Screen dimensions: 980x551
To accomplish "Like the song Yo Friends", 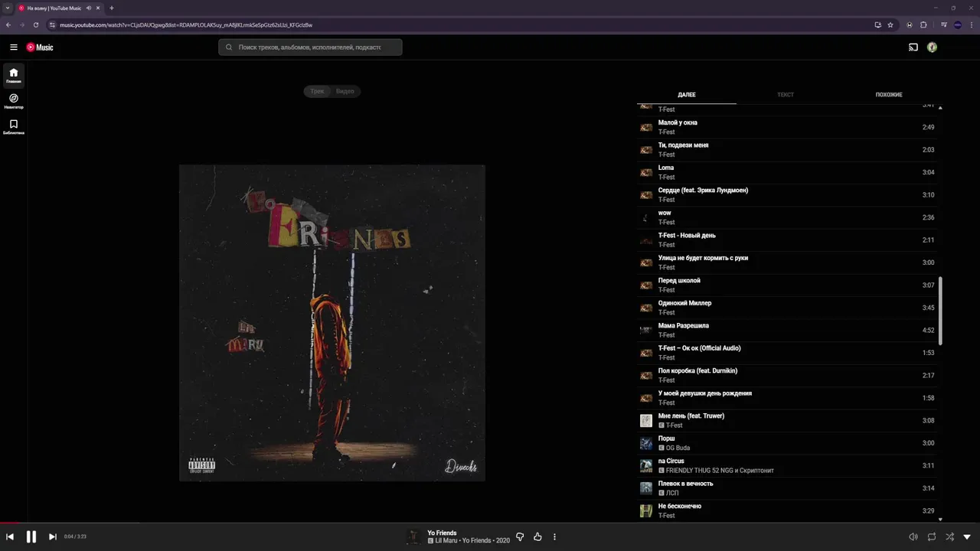I will [x=537, y=536].
